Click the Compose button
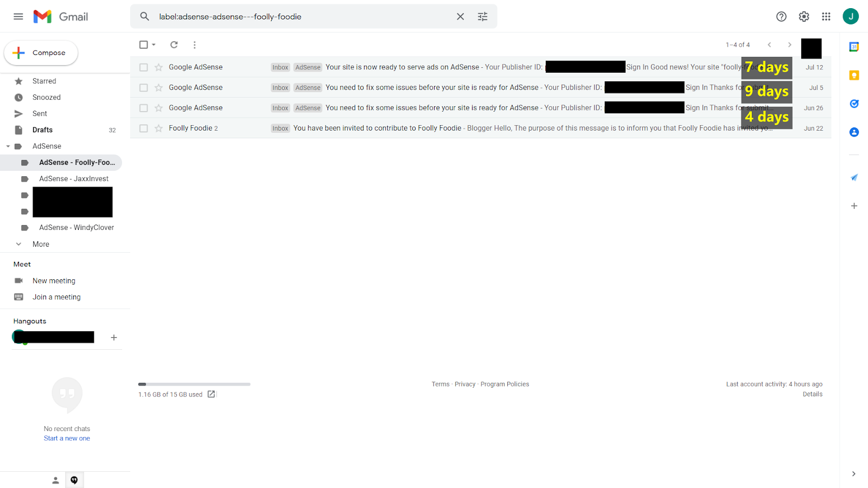The height and width of the screenshot is (488, 868). click(41, 53)
